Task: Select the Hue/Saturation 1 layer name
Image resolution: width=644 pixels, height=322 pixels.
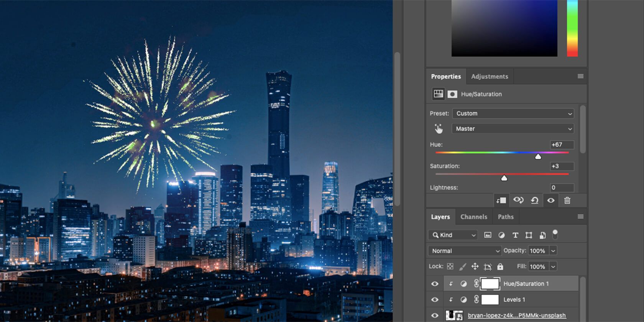Action: coord(526,284)
